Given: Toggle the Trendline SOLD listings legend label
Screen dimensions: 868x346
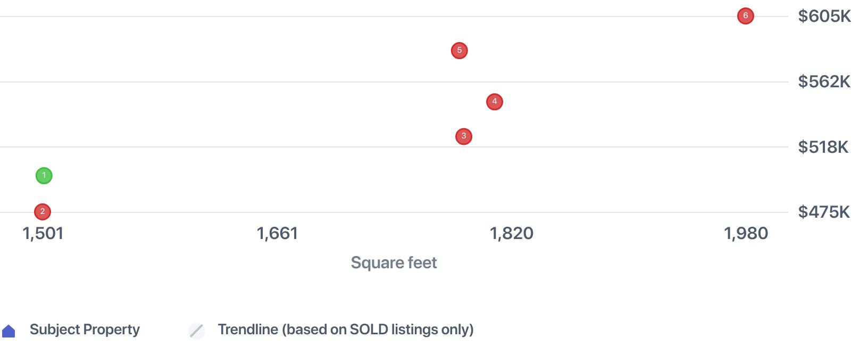Looking at the screenshot, I should point(345,329).
